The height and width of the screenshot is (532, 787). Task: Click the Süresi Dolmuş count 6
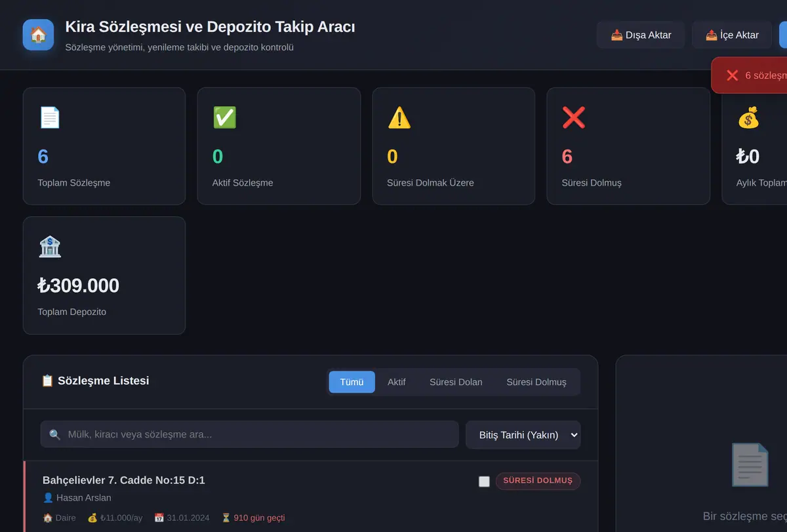tap(567, 156)
